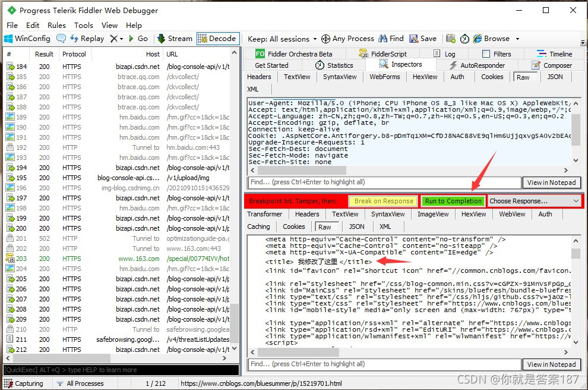The height and width of the screenshot is (390, 588).
Task: Select session 201 with 502 result
Action: (x=118, y=238)
